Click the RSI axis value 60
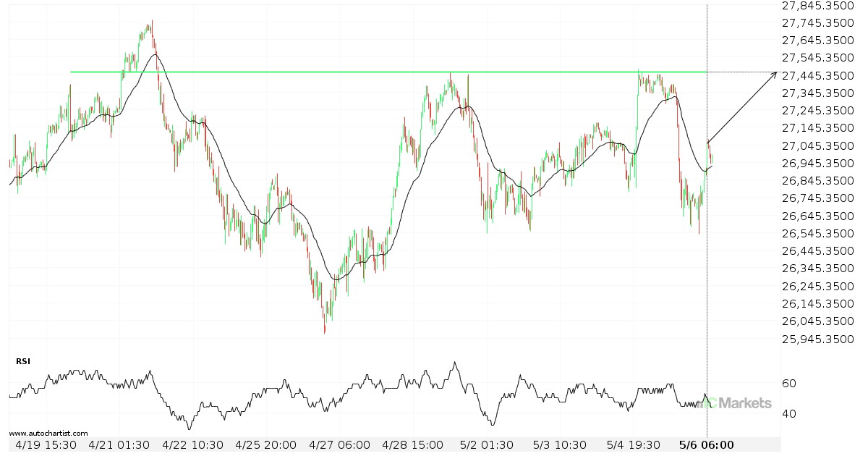The image size is (868, 456). 790,384
